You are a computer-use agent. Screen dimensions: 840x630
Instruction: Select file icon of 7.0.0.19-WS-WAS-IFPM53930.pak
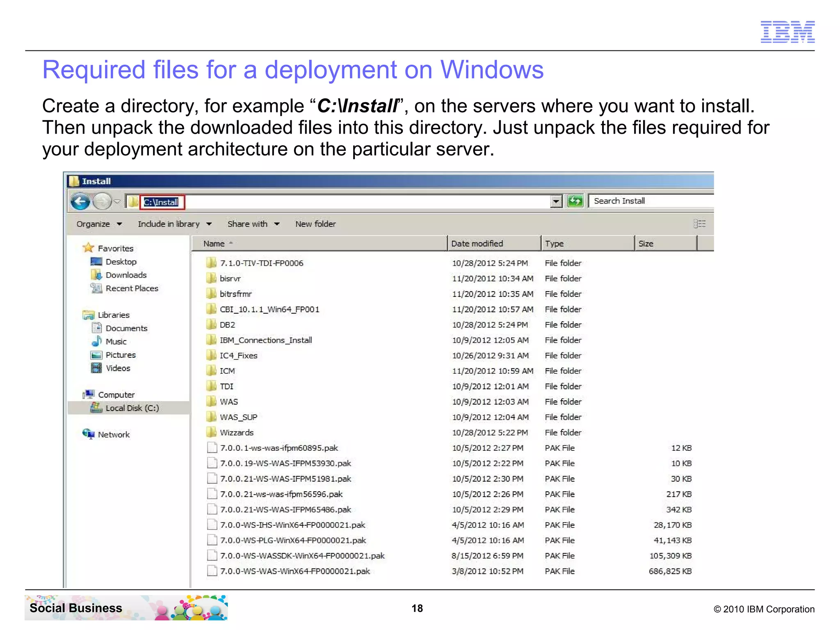(212, 463)
